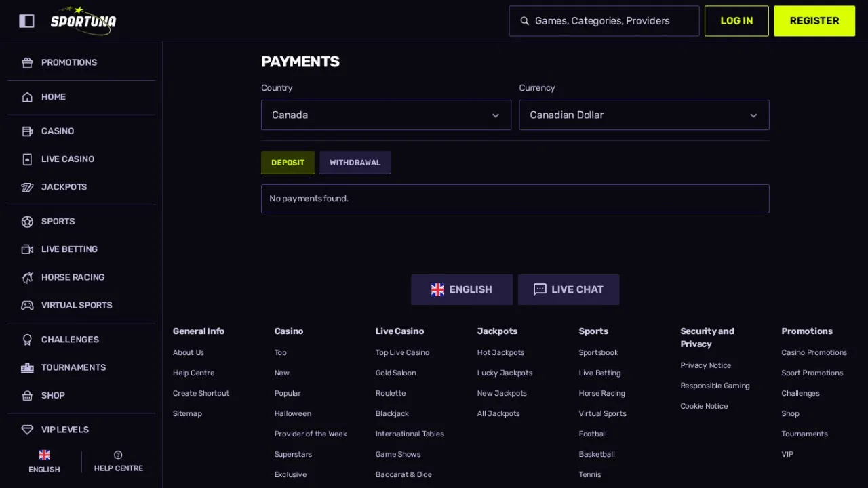This screenshot has height=488, width=868.
Task: Open Challenges via the medal icon
Action: point(27,340)
